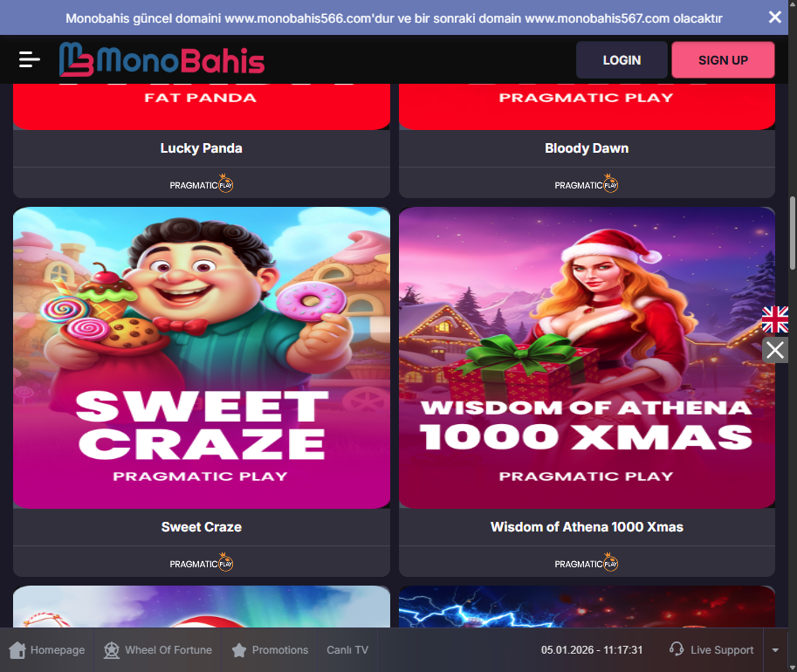Screen dimensions: 797x672
Task: Click the MonoBahis logo
Action: coord(161,59)
